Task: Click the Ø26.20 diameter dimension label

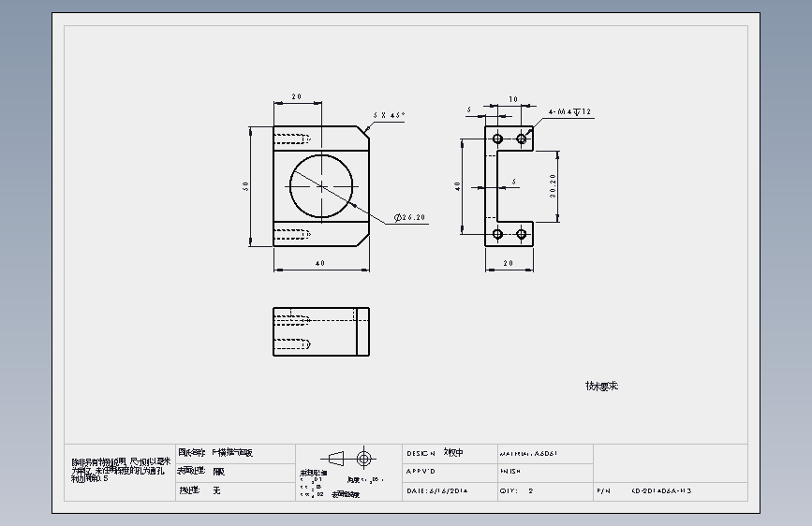Action: tap(409, 217)
